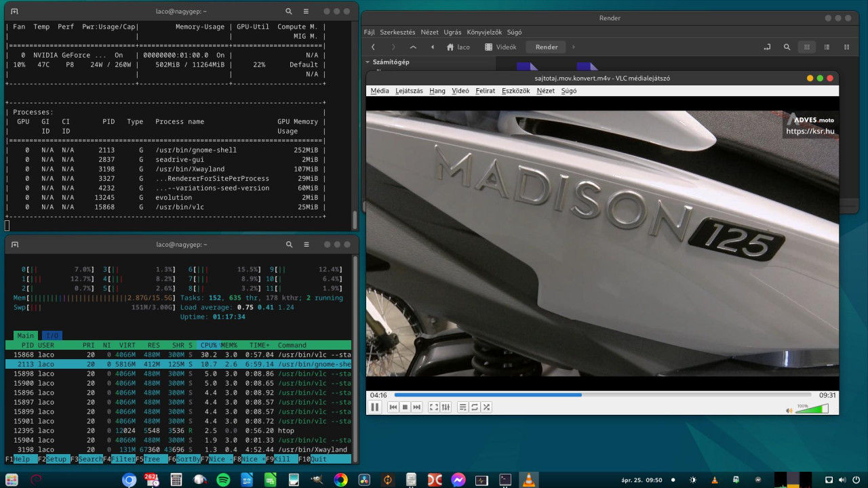Viewport: 868px width, 488px height.
Task: Open Könyvjelzők menu in Render file manager
Action: [x=485, y=32]
